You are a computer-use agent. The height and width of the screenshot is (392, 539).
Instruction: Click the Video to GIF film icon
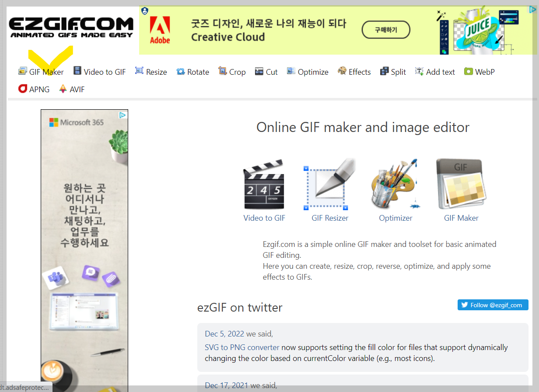[77, 71]
